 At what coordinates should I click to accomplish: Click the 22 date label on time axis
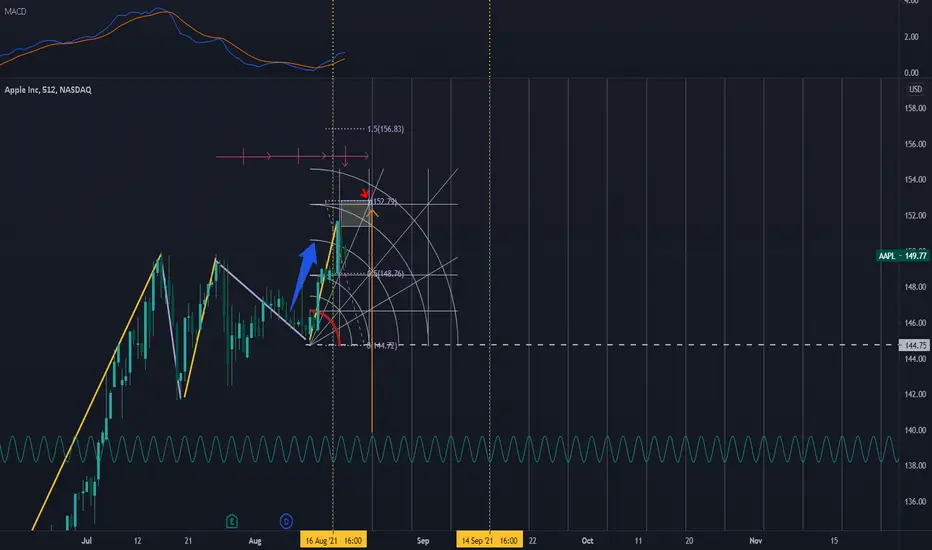click(533, 540)
